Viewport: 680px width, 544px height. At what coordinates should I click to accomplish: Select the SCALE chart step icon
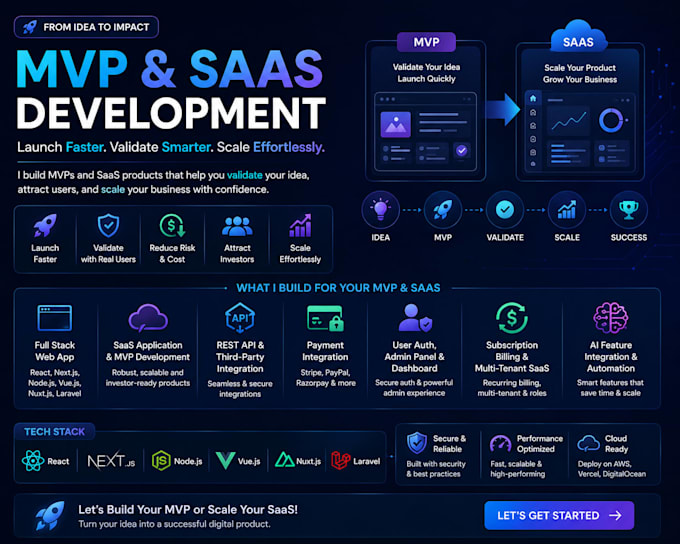(x=567, y=210)
